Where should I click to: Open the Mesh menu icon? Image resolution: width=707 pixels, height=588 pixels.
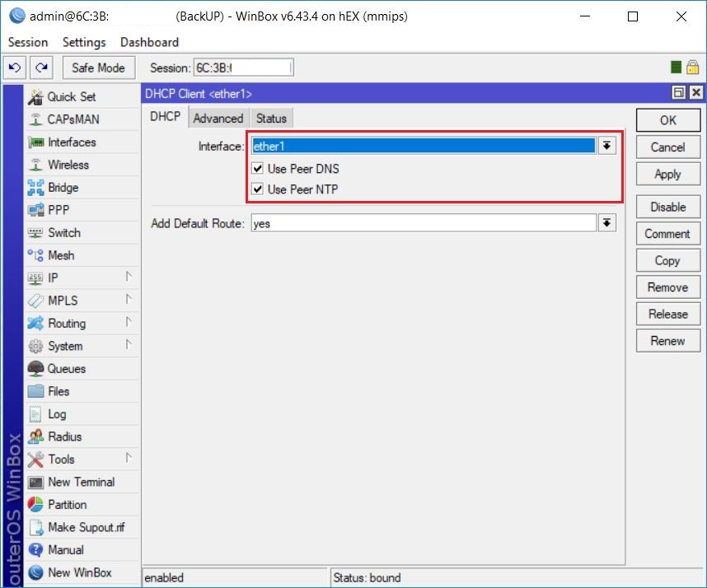pyautogui.click(x=35, y=255)
